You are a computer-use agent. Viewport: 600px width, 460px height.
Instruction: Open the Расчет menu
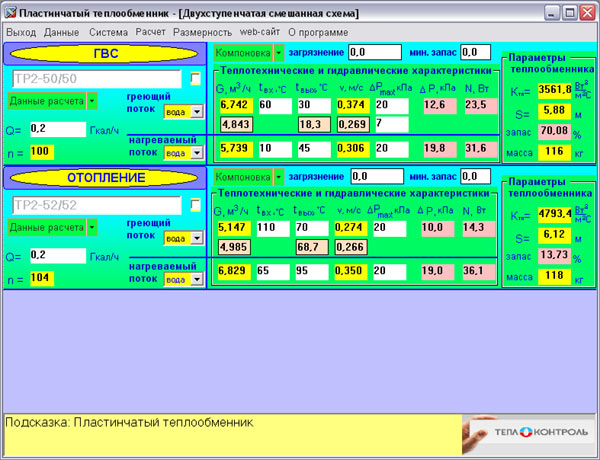pyautogui.click(x=150, y=32)
